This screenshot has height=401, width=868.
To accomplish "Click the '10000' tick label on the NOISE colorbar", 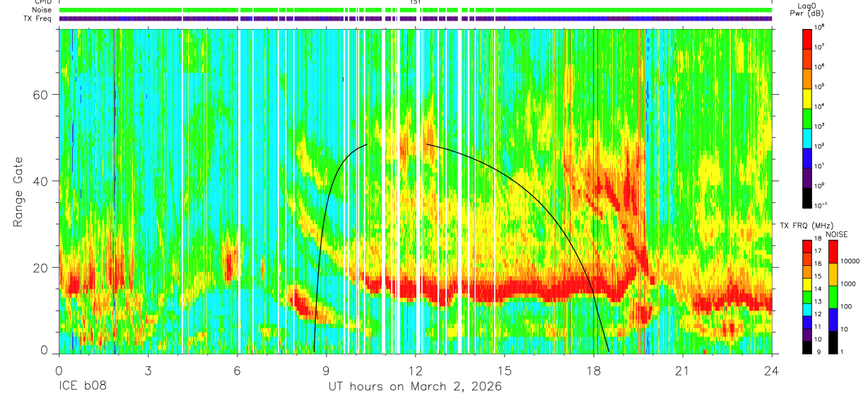I will pyautogui.click(x=849, y=262).
